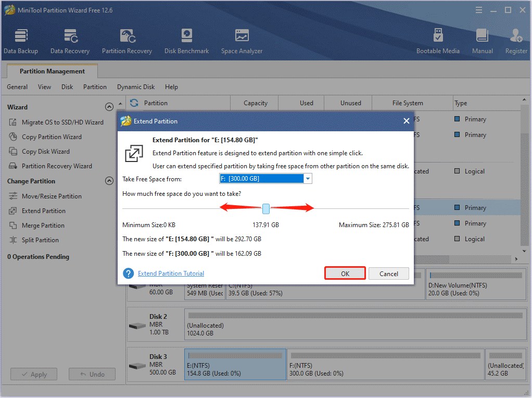Select Disk 2 unallocated 1024.0 GB block
This screenshot has height=398, width=532.
point(355,324)
